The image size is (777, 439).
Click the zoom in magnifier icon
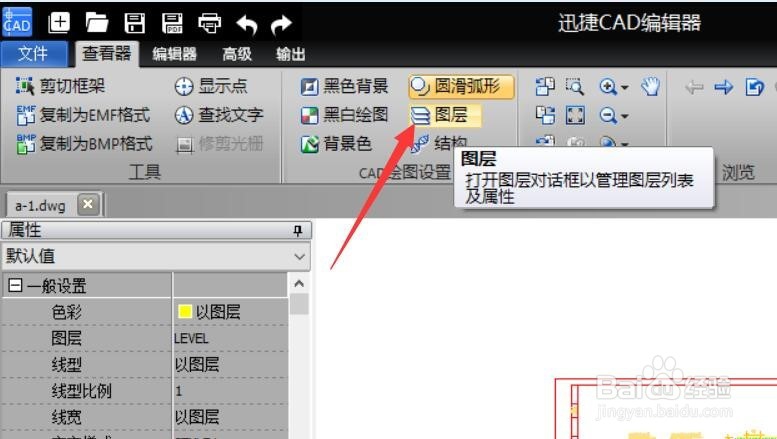(x=608, y=87)
